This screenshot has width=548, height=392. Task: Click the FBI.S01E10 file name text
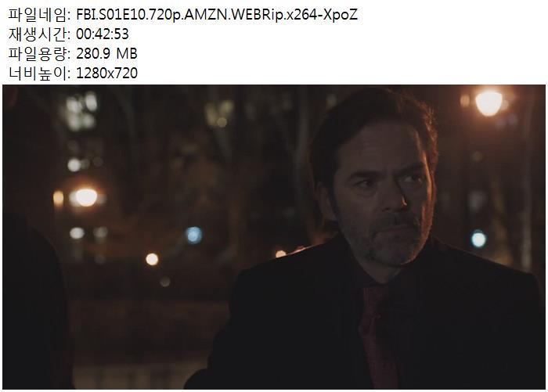tap(217, 15)
